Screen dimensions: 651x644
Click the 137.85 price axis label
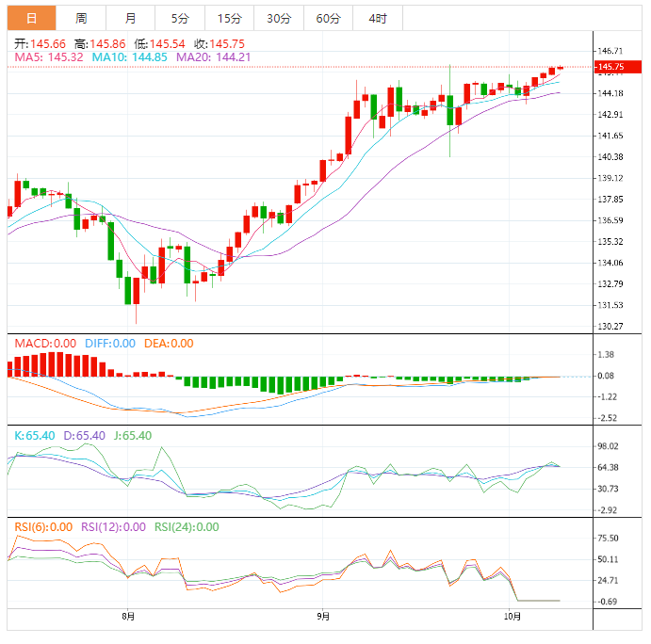point(610,200)
